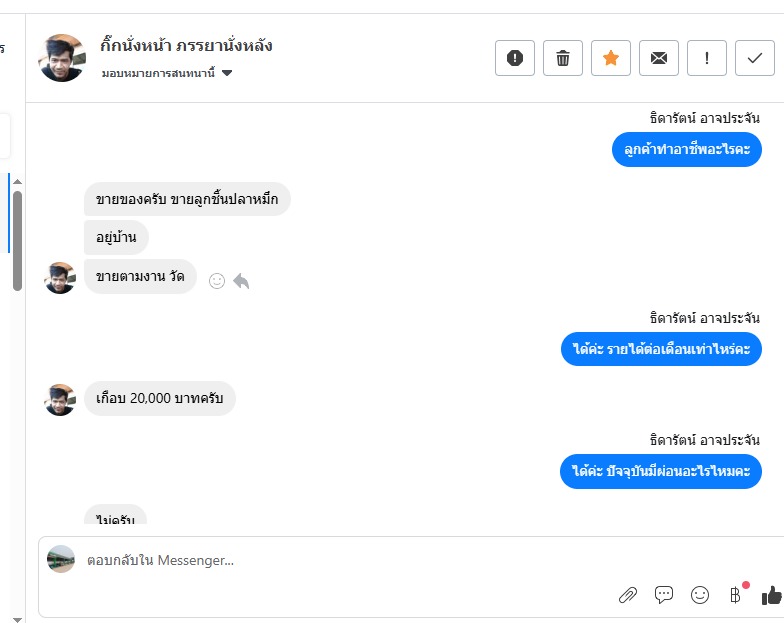This screenshot has height=623, width=784.
Task: Click the contact name "กิ๊กนั่งหน้า ภรรยานั่งหลัง"
Action: [x=186, y=45]
